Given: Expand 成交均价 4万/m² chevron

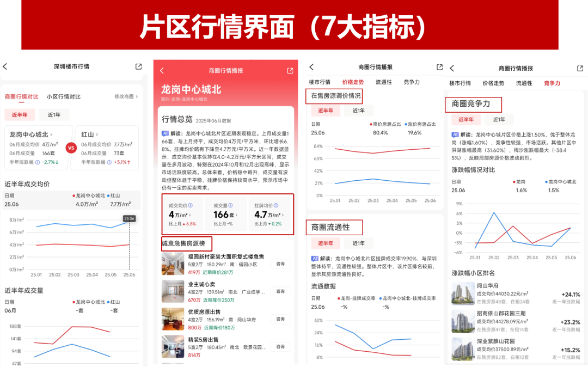Looking at the screenshot, I should coord(190,215).
